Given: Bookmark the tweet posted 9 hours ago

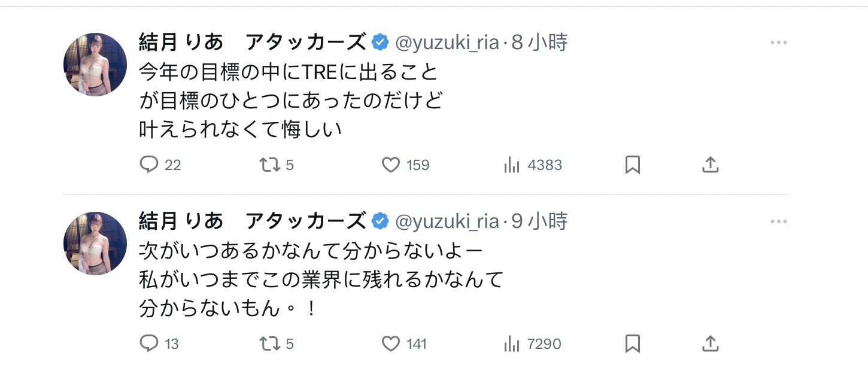Looking at the screenshot, I should click(633, 343).
